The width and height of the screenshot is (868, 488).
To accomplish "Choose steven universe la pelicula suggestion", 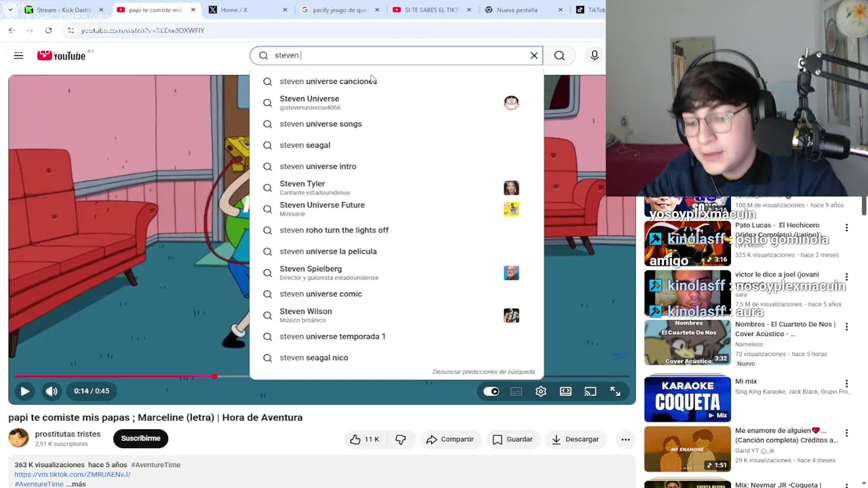I will coord(397,251).
